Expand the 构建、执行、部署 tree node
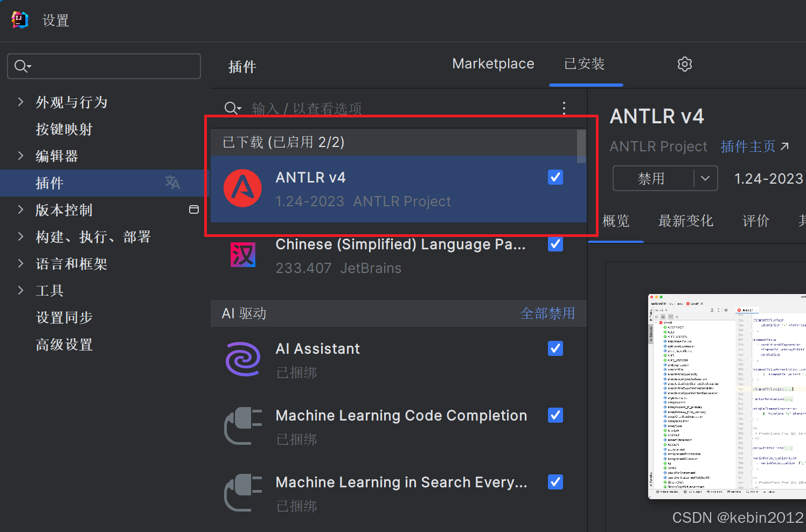The image size is (806, 532). 20,236
